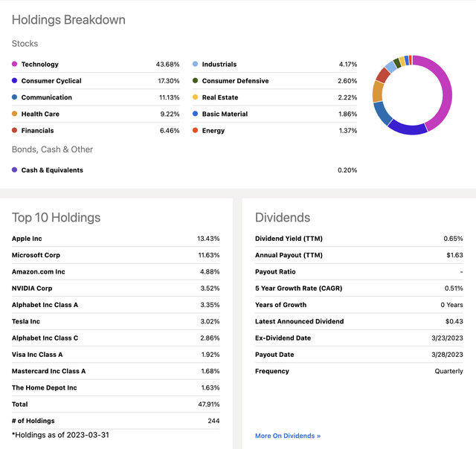Click the Real Estate yellow legend dot

(195, 97)
